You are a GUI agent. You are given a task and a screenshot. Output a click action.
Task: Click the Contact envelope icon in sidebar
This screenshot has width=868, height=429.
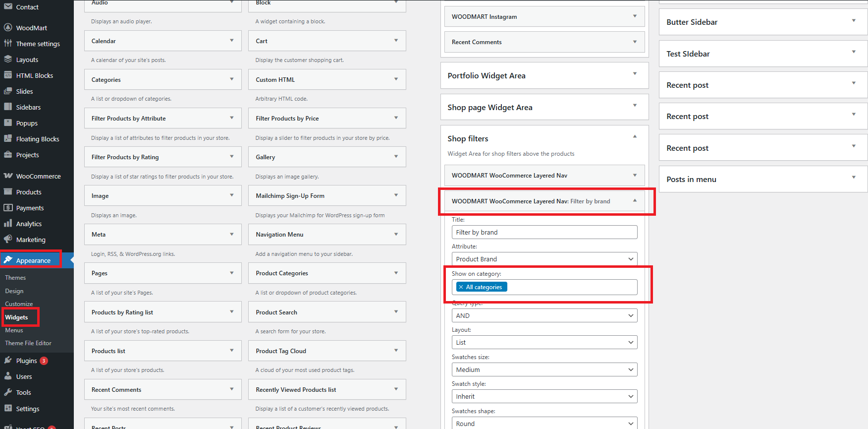coord(8,6)
